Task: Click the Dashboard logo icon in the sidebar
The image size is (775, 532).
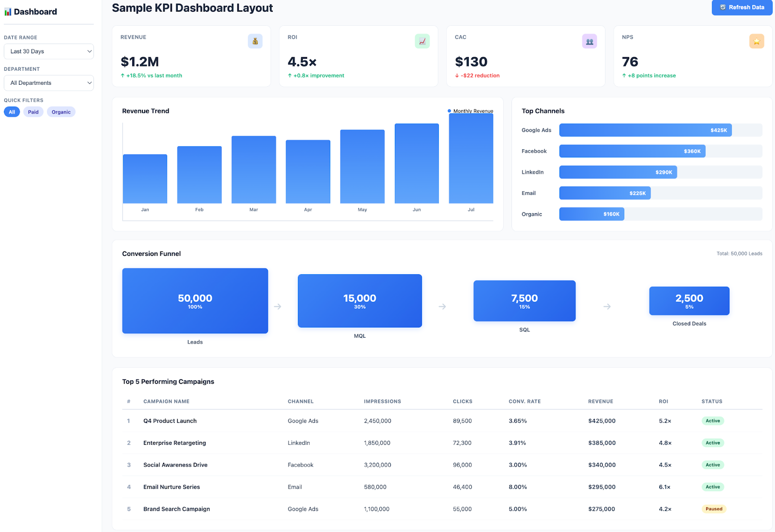Action: (7, 11)
